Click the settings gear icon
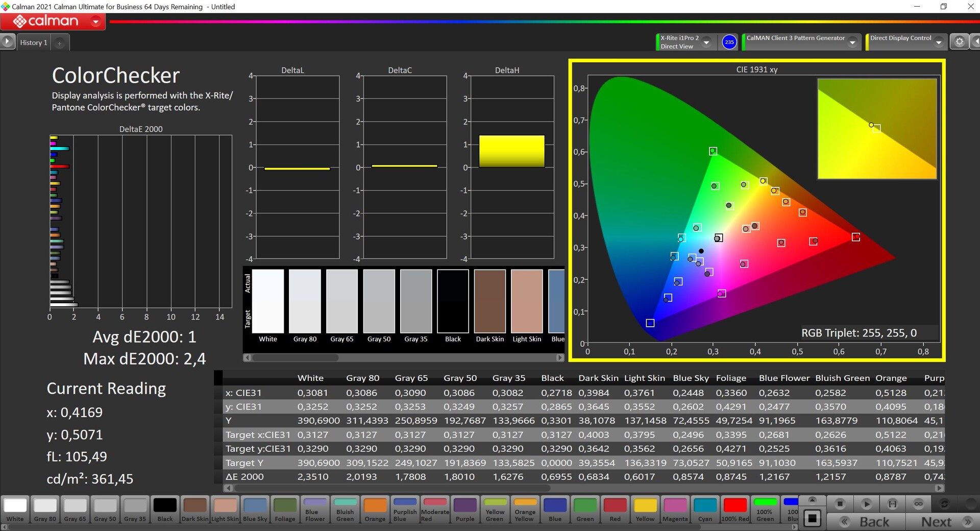This screenshot has height=531, width=980. [959, 42]
